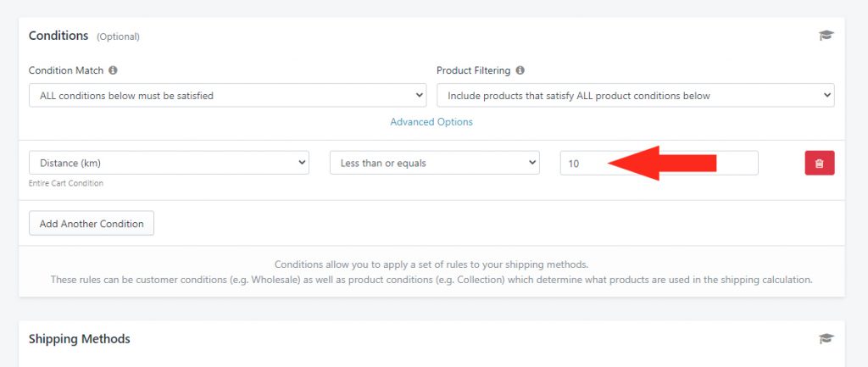
Task: Click the Product Filtering label text
Action: 473,70
